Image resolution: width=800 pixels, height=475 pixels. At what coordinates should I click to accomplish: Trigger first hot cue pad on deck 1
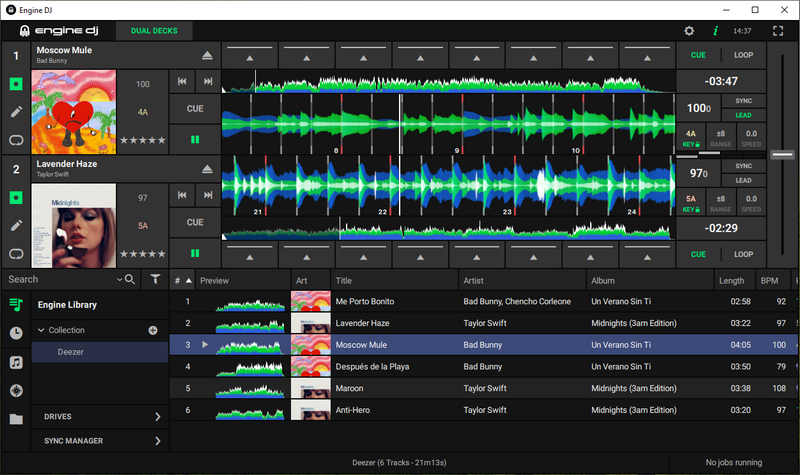(249, 55)
